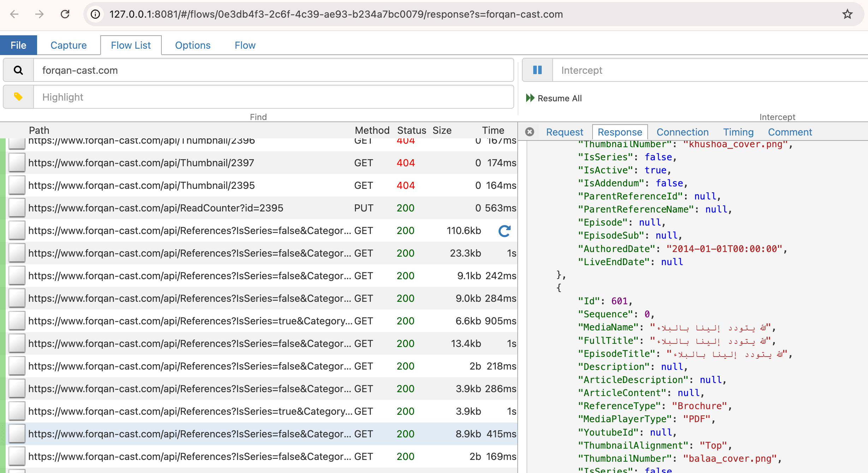868x473 pixels.
Task: Select the api/Thumbnail/2395 flow path
Action: (x=141, y=185)
